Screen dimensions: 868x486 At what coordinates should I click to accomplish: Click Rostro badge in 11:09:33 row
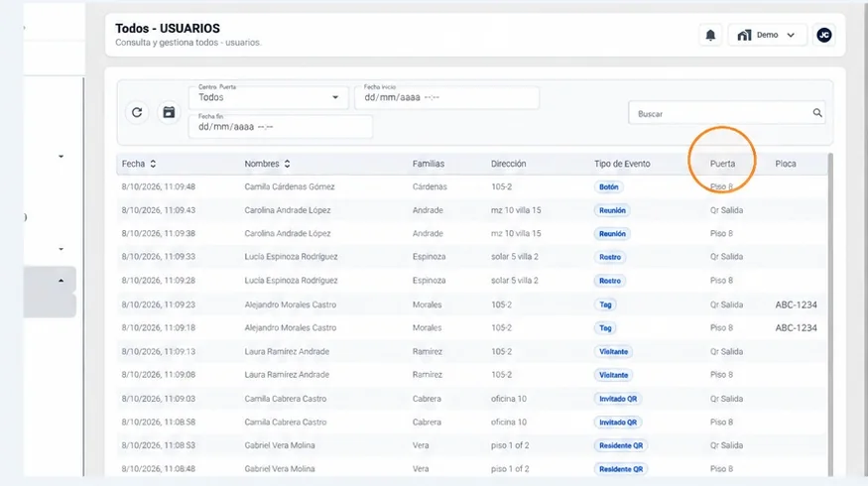click(x=609, y=257)
